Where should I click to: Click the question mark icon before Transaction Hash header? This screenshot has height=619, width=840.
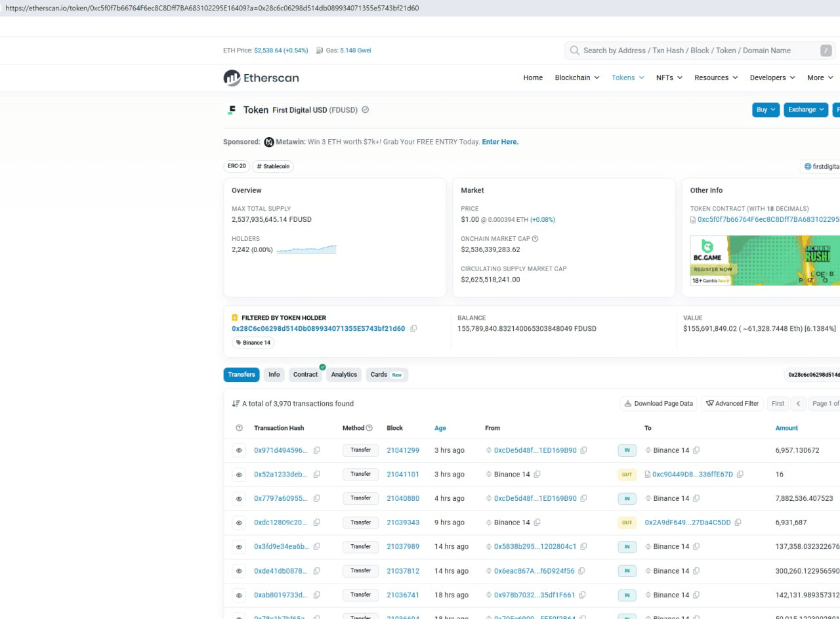click(239, 428)
